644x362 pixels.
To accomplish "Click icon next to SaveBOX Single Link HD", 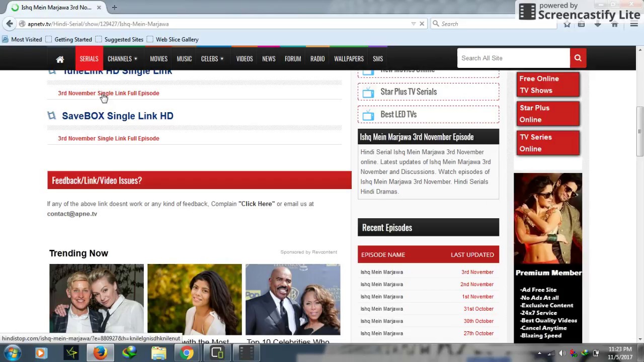I will (x=51, y=116).
